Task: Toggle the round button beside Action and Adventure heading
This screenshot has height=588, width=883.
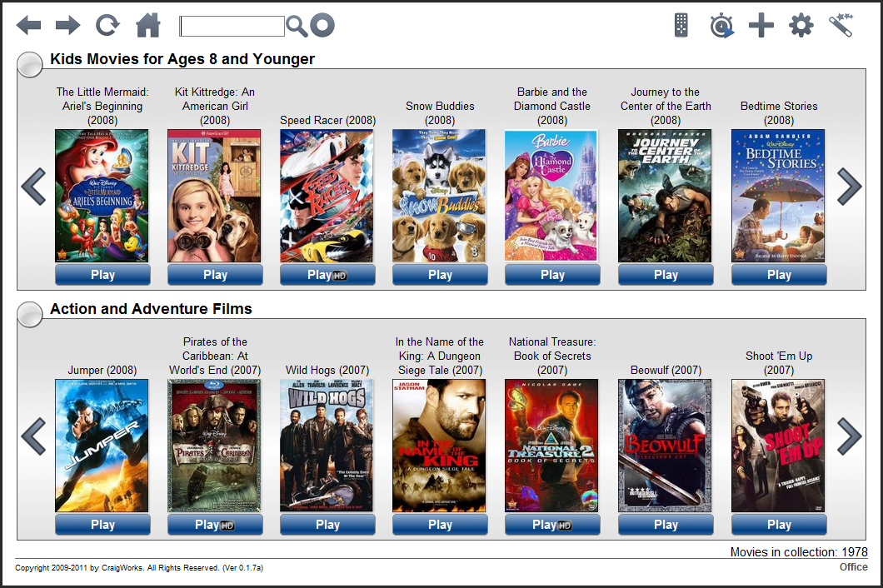Action: [30, 314]
